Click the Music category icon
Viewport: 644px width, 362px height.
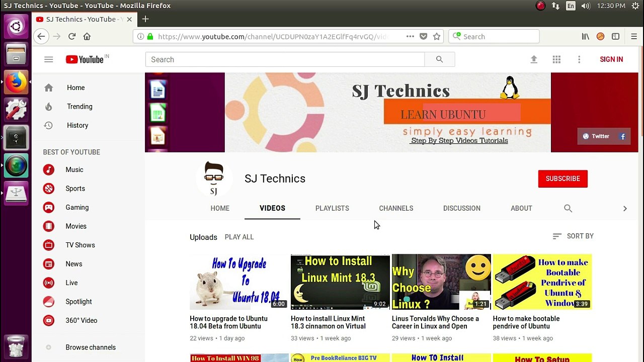[x=48, y=169]
